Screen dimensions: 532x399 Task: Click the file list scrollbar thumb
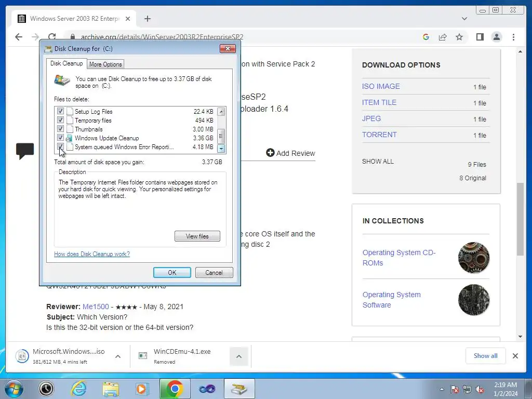click(x=221, y=137)
